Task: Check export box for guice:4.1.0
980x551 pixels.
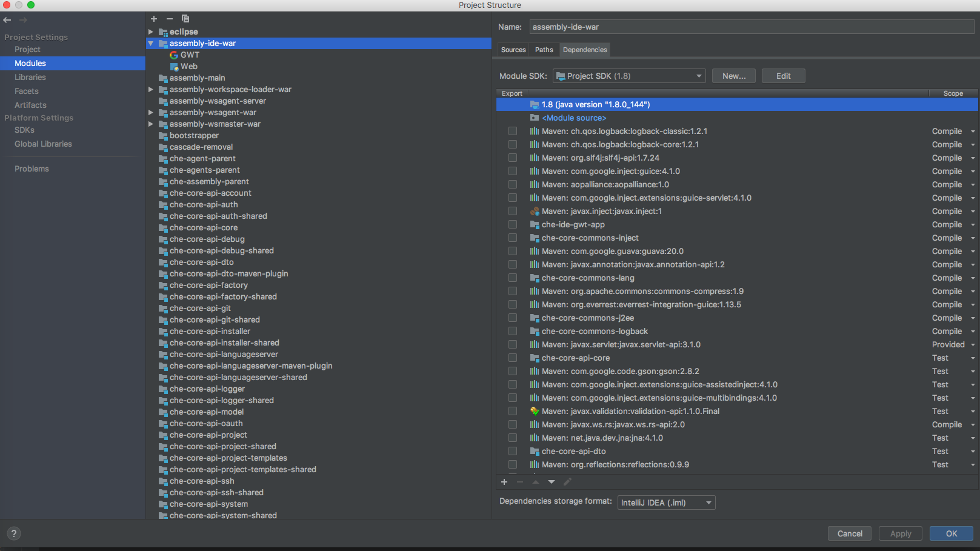Action: (513, 172)
